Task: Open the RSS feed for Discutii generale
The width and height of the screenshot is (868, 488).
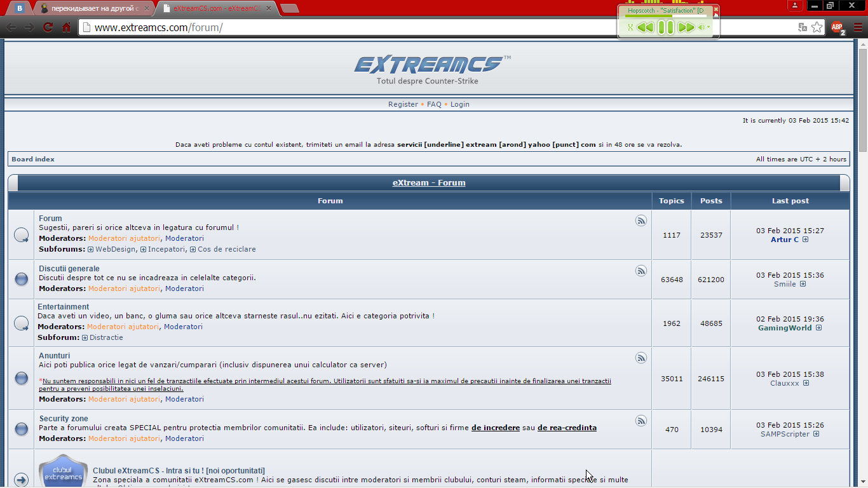Action: point(641,271)
